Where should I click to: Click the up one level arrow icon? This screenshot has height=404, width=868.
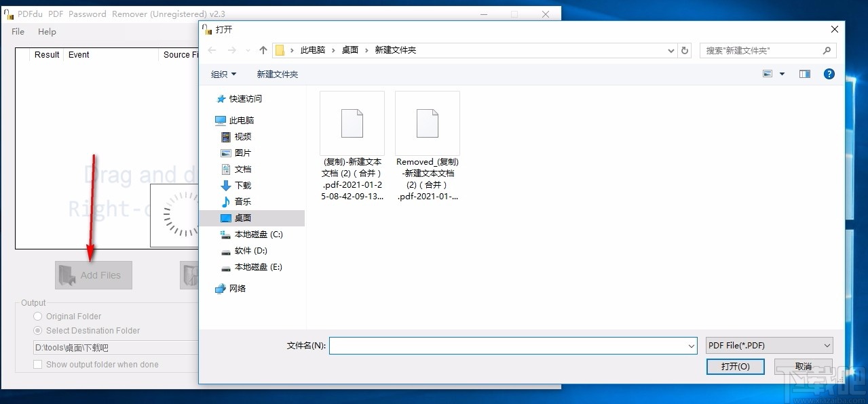coord(263,49)
